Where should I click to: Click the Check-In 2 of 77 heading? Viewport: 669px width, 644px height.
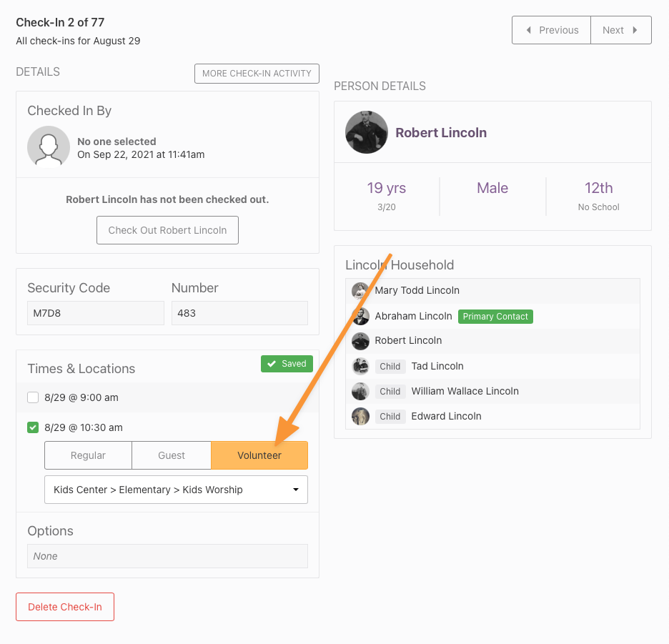tap(60, 23)
